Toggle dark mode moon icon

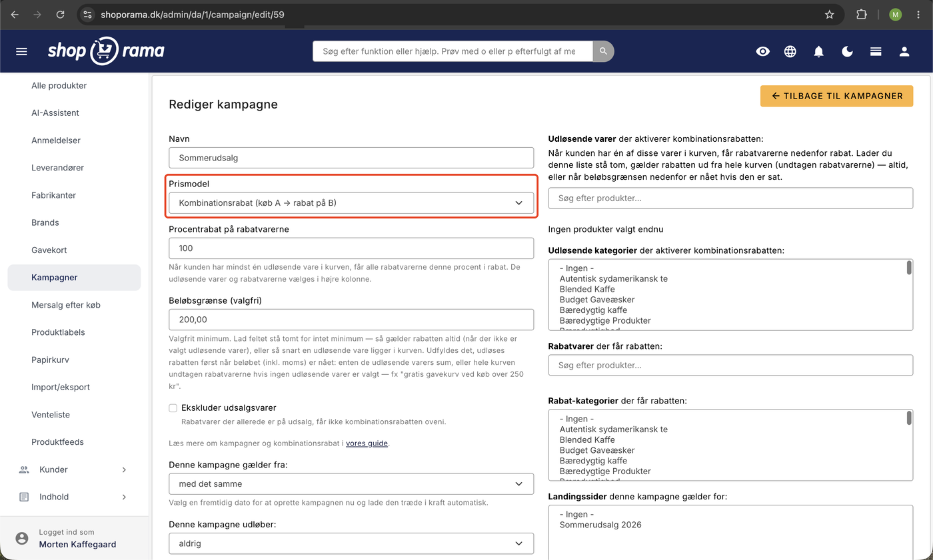[847, 51]
